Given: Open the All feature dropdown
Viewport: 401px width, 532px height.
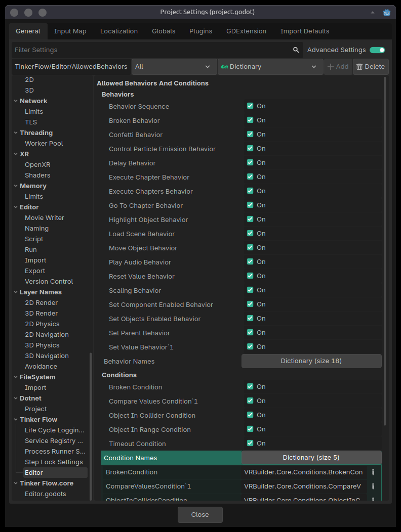Looking at the screenshot, I should pos(174,67).
